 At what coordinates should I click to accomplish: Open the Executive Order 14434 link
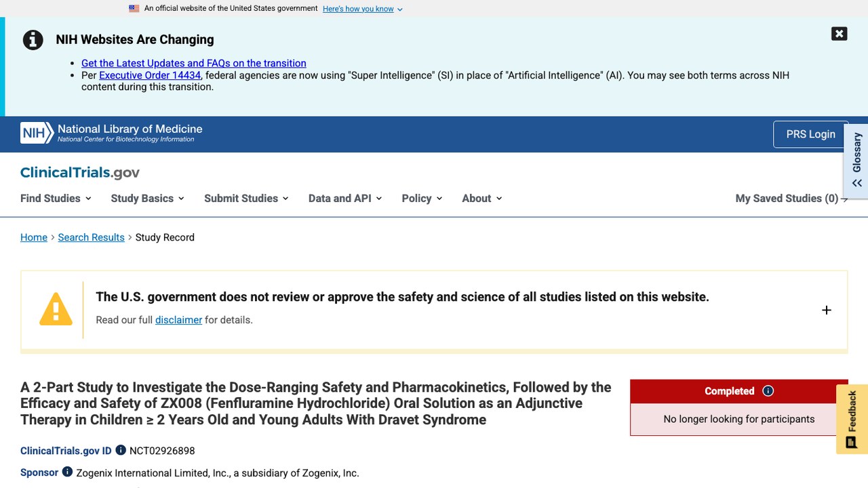pyautogui.click(x=150, y=75)
